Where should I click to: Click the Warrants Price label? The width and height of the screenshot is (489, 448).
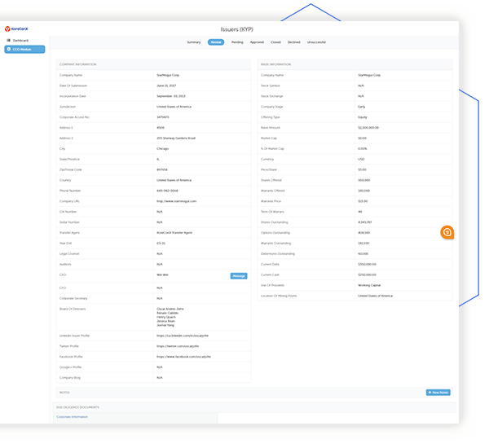[271, 201]
